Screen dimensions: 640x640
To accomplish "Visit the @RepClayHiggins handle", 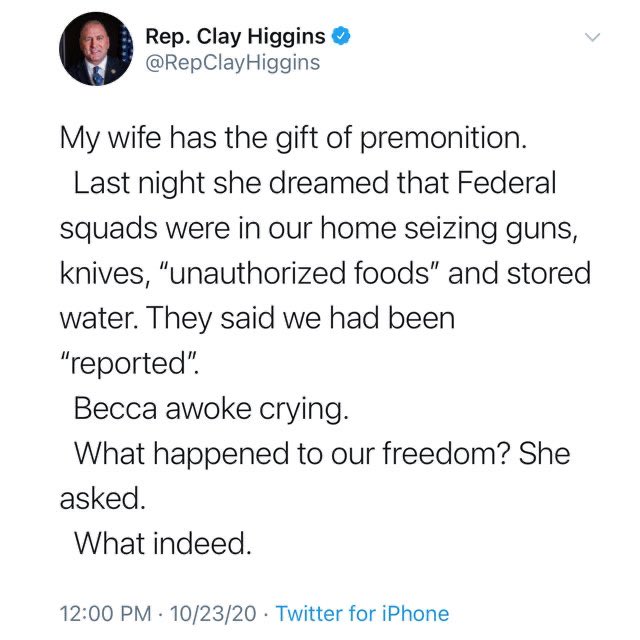I will click(x=233, y=63).
